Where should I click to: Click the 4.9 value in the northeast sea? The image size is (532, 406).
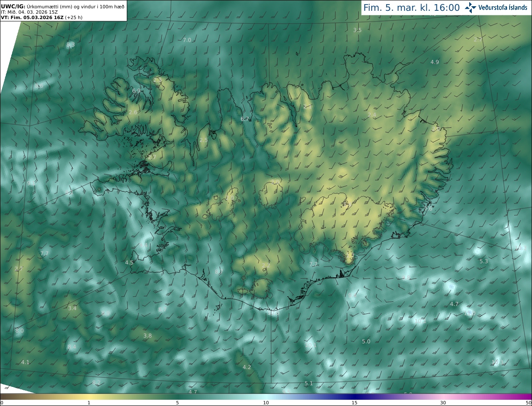tap(434, 62)
